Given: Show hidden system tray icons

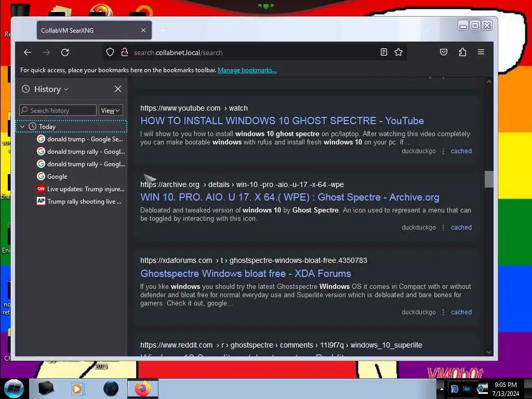Looking at the screenshot, I should (x=441, y=389).
